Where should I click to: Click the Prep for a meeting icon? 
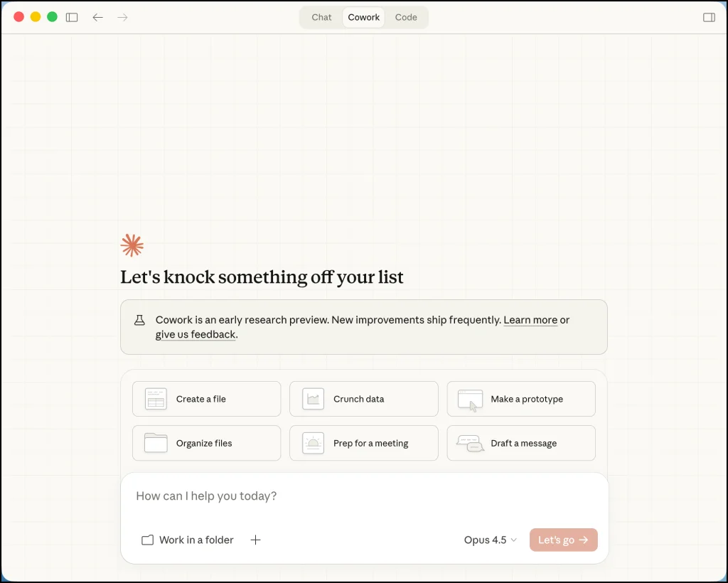(313, 443)
